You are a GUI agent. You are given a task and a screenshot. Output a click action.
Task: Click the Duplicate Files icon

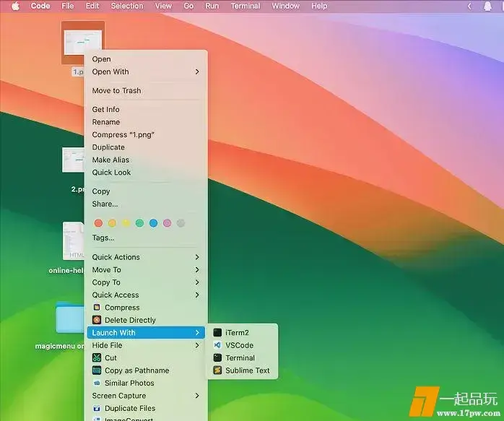tap(97, 409)
